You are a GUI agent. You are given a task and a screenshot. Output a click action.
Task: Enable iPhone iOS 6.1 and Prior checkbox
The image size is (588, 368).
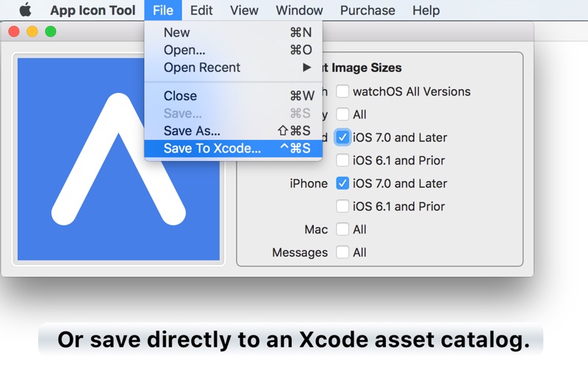click(343, 206)
